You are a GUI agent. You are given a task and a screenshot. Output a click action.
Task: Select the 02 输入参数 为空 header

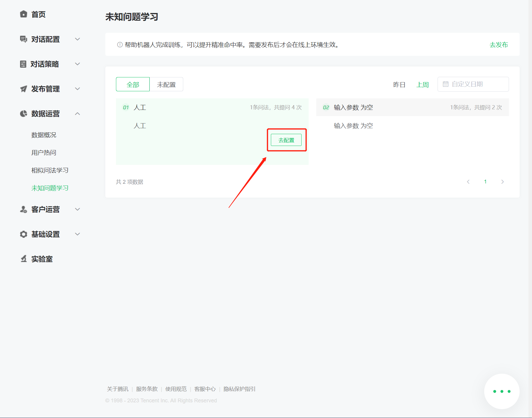coord(412,107)
